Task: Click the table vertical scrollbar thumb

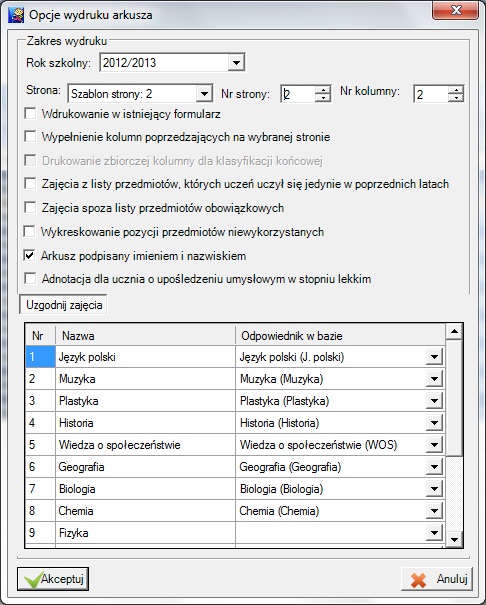Action: (454, 397)
